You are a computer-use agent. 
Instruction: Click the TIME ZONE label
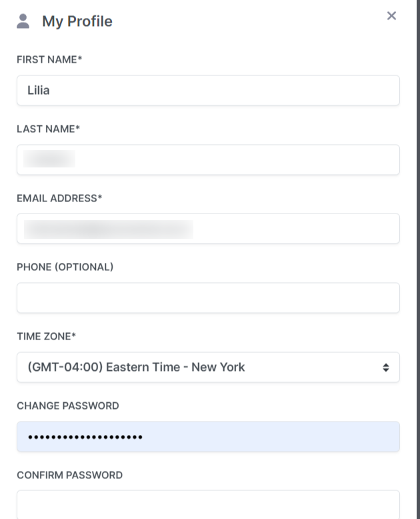click(46, 336)
